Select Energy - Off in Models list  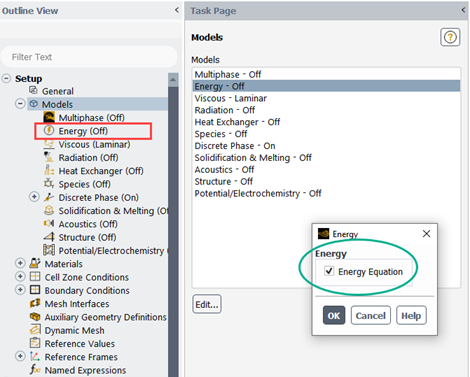coord(326,86)
